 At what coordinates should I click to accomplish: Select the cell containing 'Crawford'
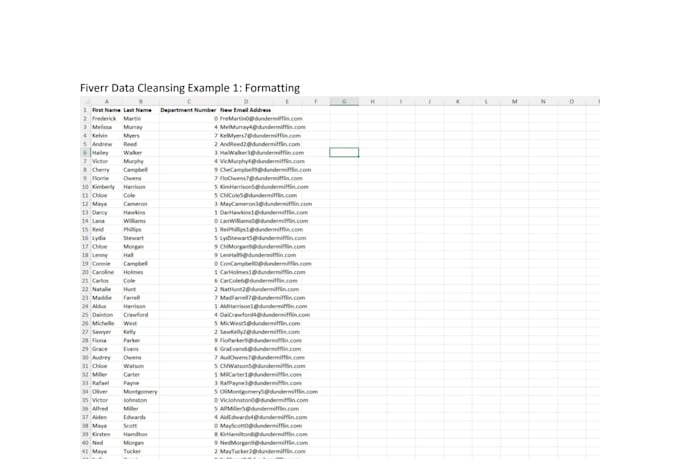point(141,315)
